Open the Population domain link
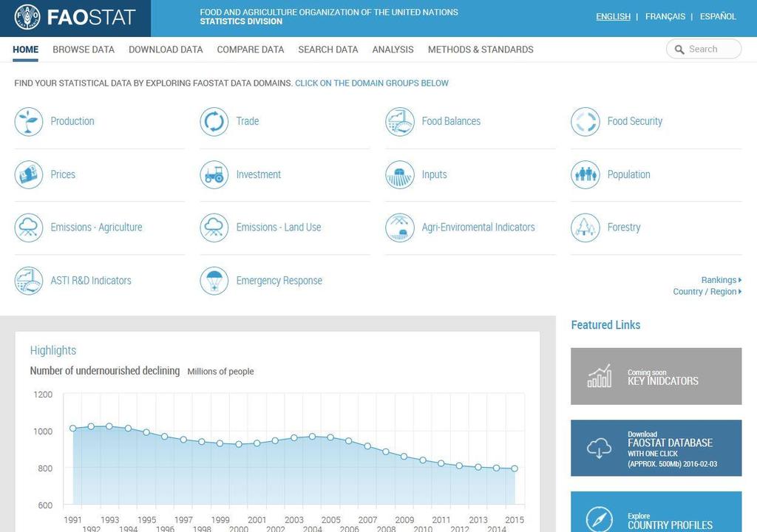The width and height of the screenshot is (757, 532). [x=628, y=174]
